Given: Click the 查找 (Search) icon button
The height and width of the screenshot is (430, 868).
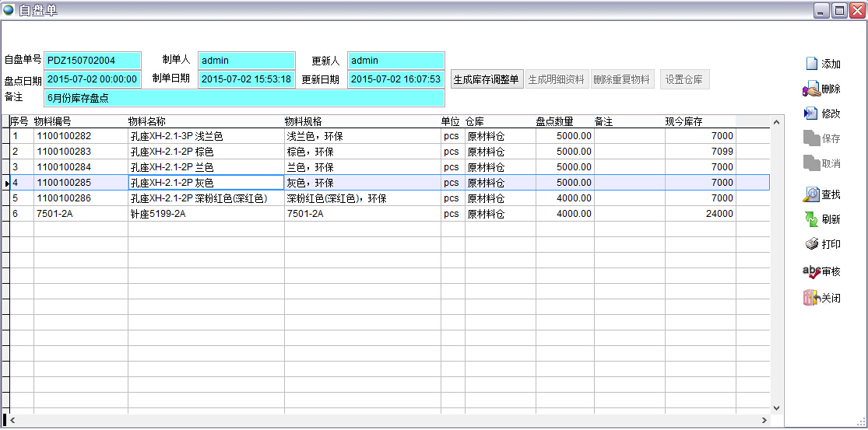Looking at the screenshot, I should click(822, 194).
